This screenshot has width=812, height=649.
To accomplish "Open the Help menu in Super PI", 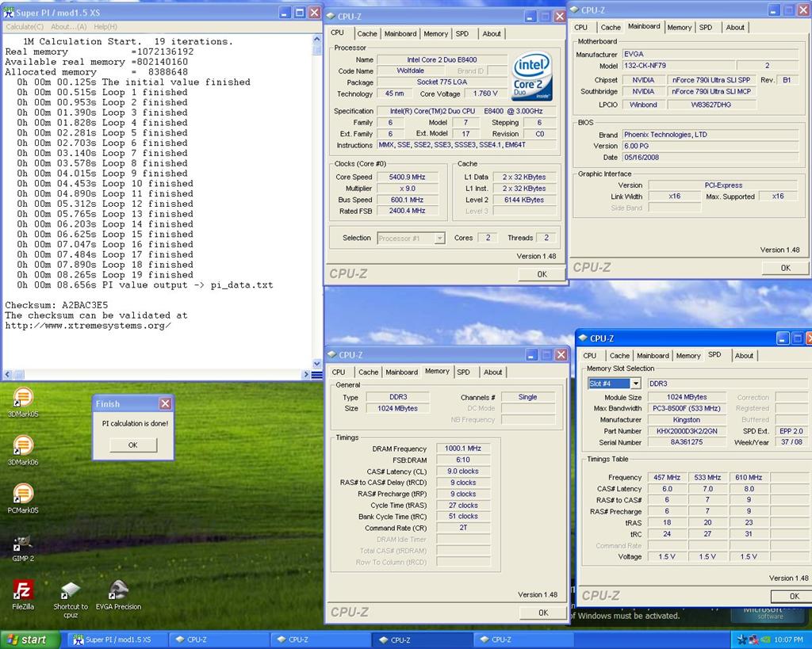I will click(x=105, y=26).
